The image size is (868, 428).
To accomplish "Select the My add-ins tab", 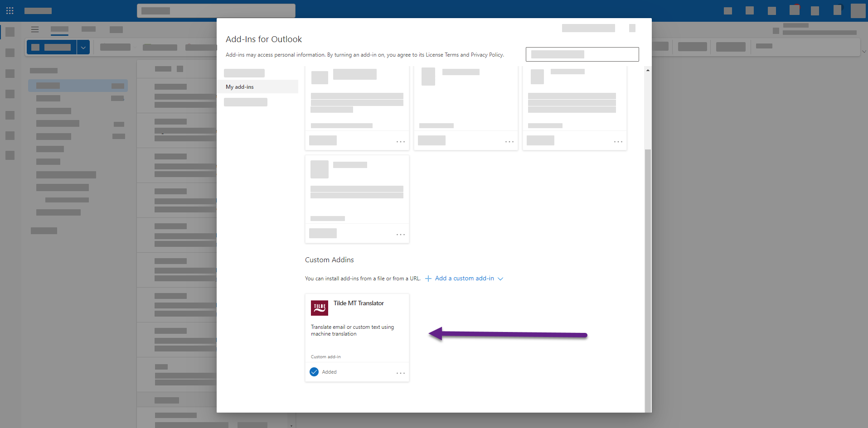I will click(257, 87).
